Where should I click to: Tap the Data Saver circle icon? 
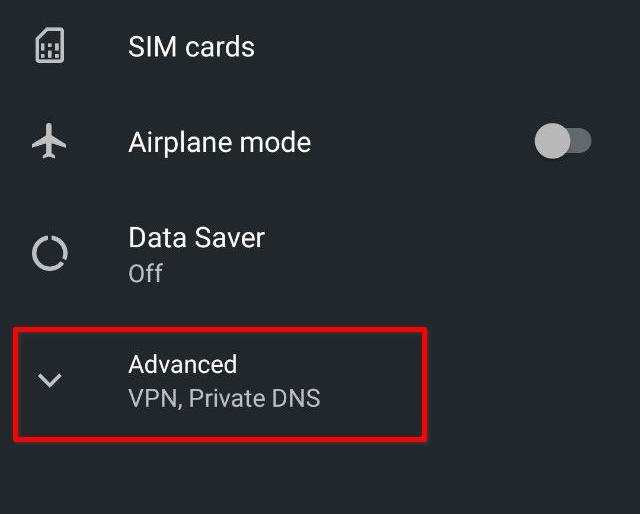(x=50, y=253)
